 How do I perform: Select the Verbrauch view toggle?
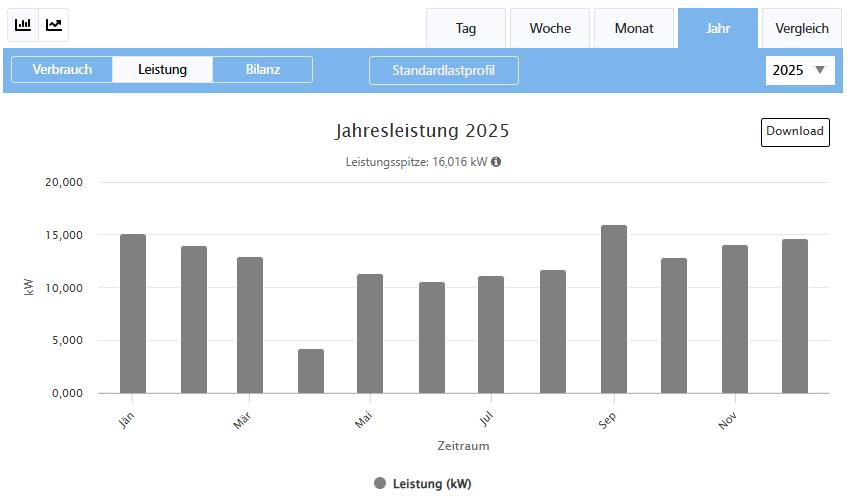(62, 70)
